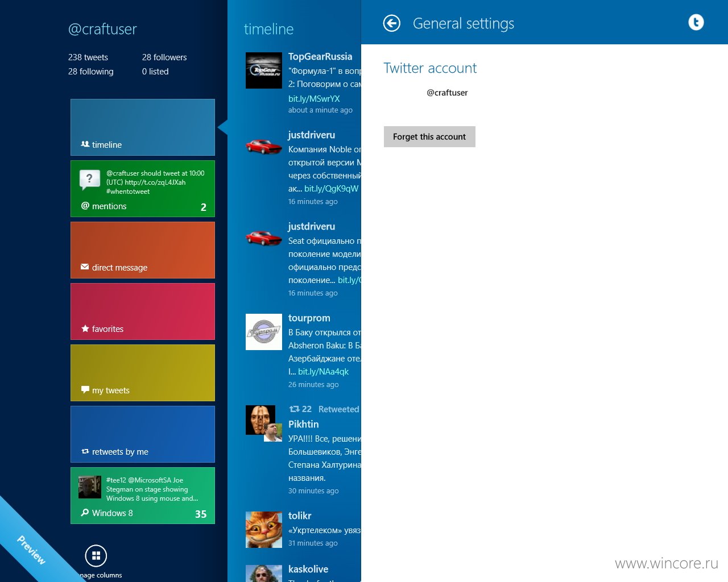This screenshot has width=728, height=582.
Task: Click the retweet icon next to 22
Action: 294,409
